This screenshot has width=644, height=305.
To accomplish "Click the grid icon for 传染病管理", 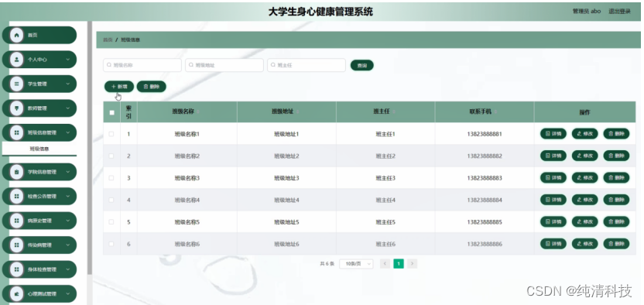I will [16, 245].
